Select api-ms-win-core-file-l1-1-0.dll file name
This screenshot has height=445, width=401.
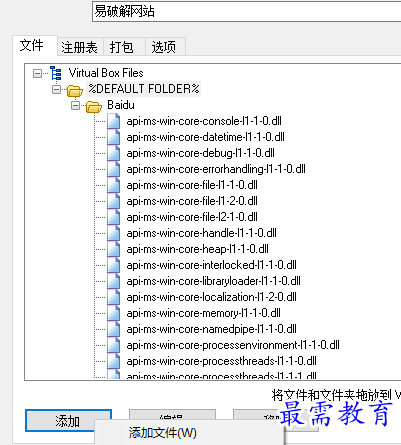pyautogui.click(x=192, y=185)
